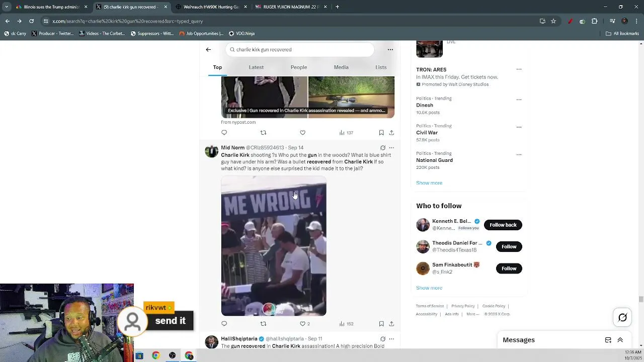
Task: Open Chrome tab search dropdown
Action: 7,7
